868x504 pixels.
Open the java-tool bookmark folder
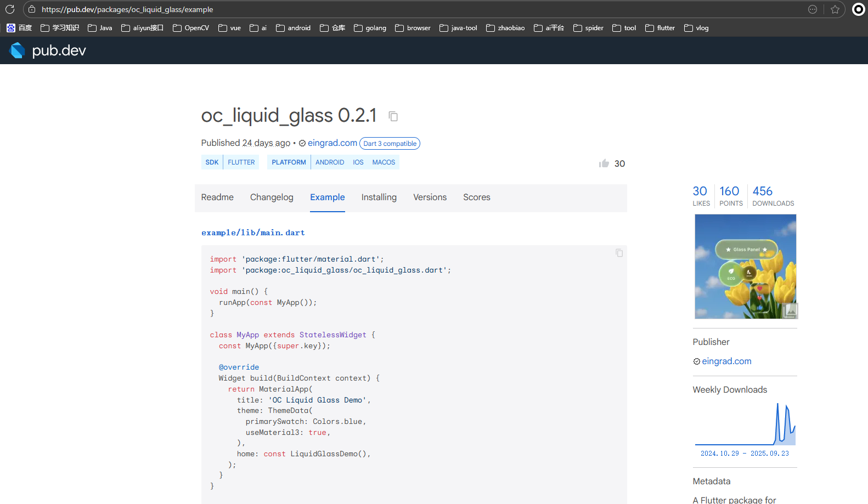click(458, 28)
